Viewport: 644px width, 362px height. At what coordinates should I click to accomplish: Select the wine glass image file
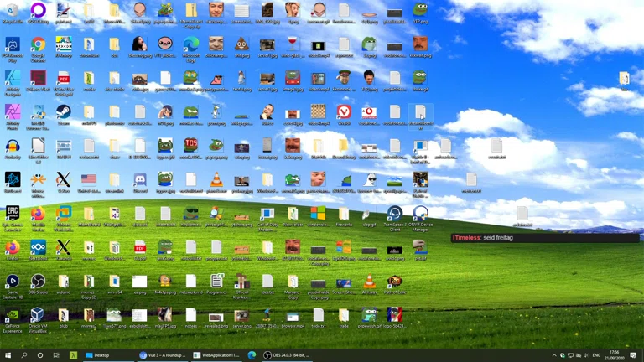293,46
